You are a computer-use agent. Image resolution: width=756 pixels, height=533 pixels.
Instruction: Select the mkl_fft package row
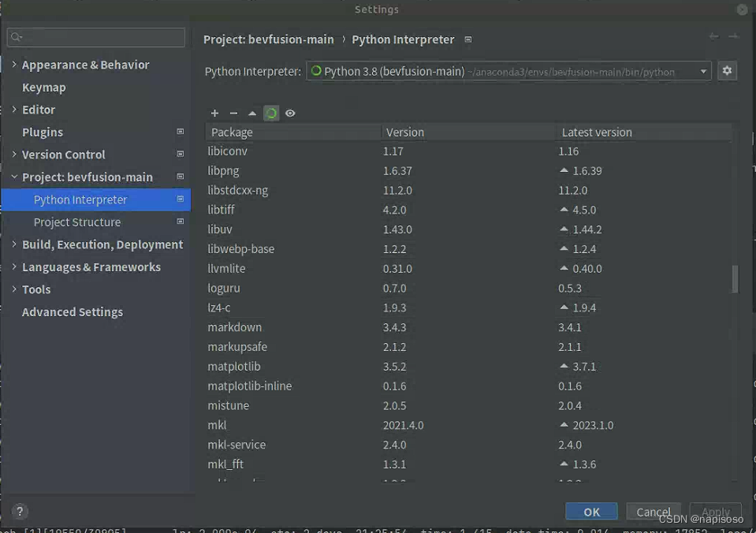468,464
